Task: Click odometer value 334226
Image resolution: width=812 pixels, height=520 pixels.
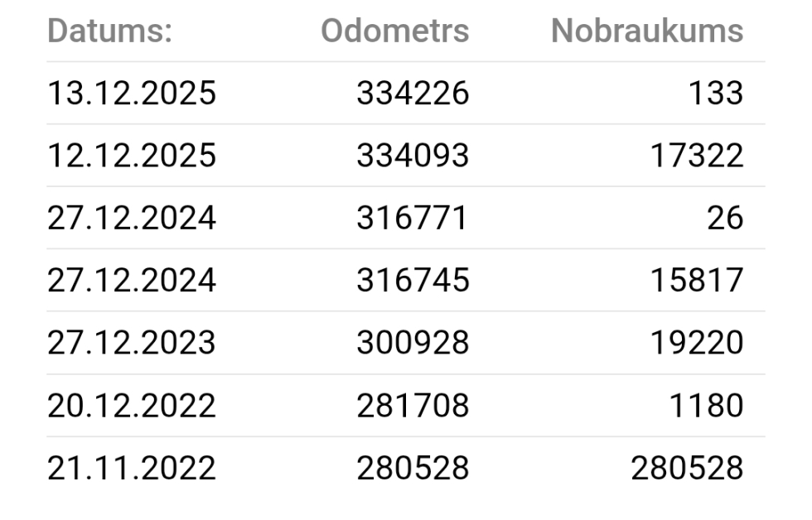Action: coord(413,94)
